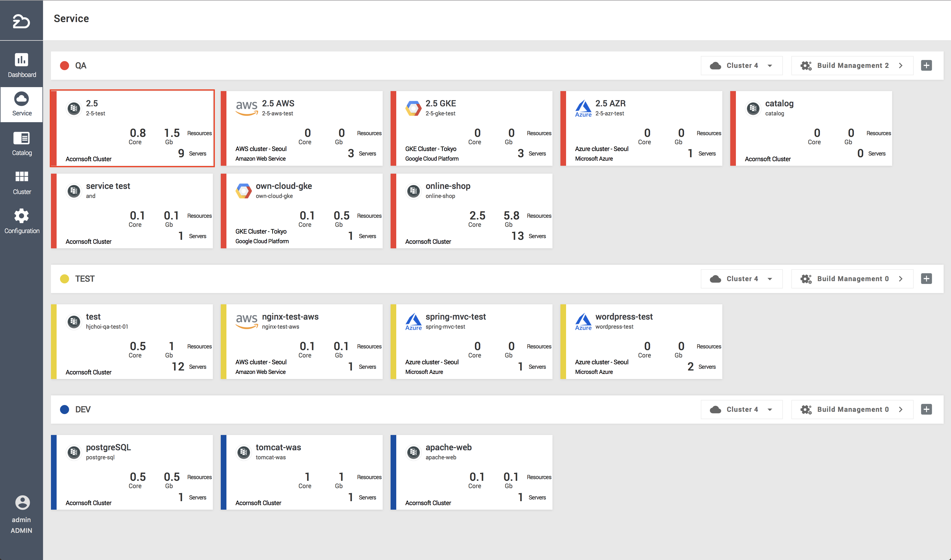Open the online-shop service card
This screenshot has width=951, height=560.
(471, 211)
